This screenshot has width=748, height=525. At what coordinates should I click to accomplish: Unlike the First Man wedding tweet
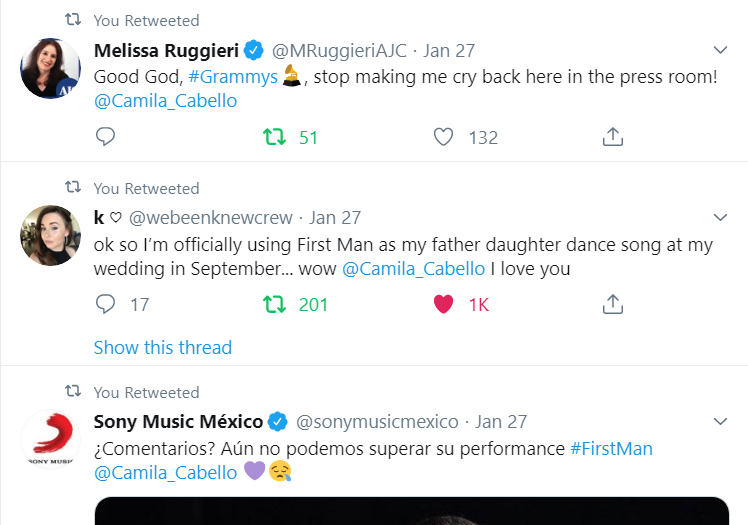point(444,304)
